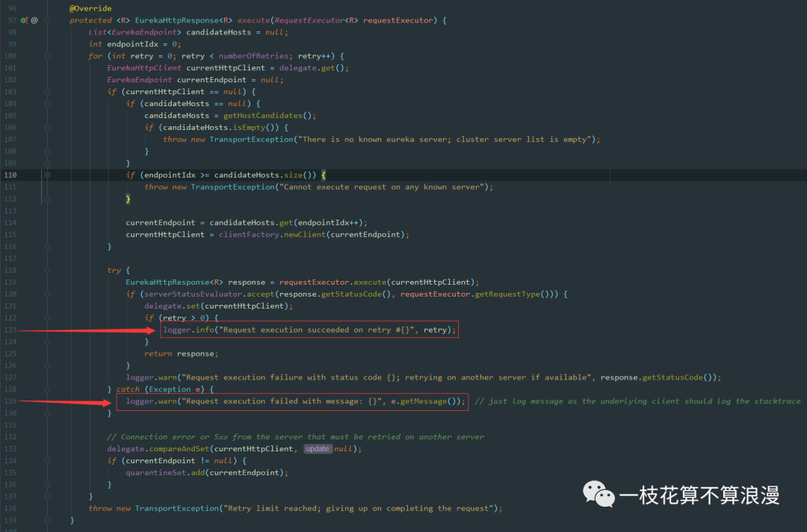Fold the if candidateHosts null block at line 104

(47, 103)
